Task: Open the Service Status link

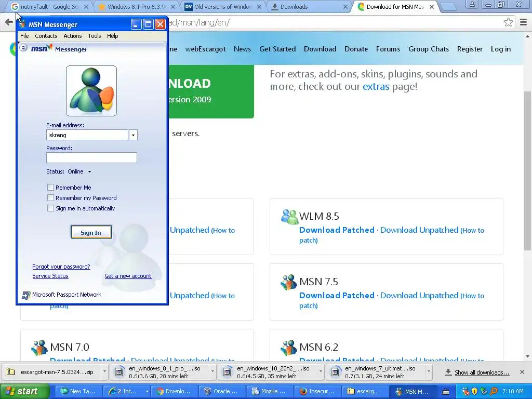Action: (50, 276)
